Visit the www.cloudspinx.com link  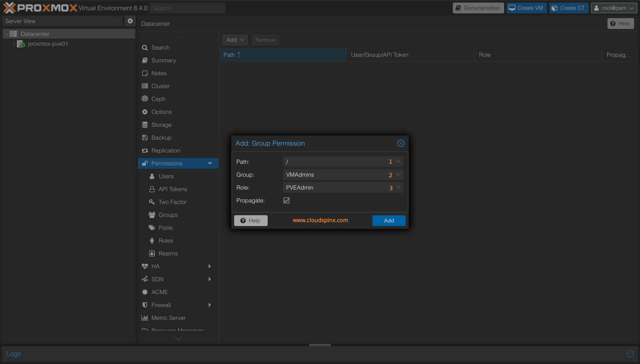click(320, 220)
